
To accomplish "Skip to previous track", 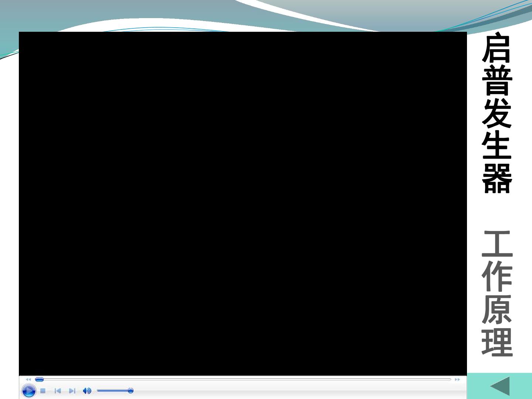I will click(58, 391).
